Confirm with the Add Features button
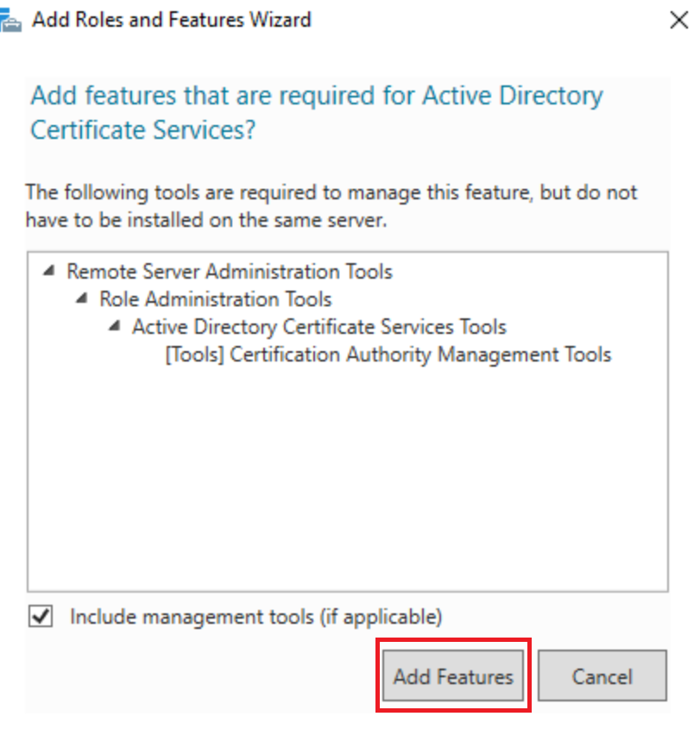 (x=453, y=676)
